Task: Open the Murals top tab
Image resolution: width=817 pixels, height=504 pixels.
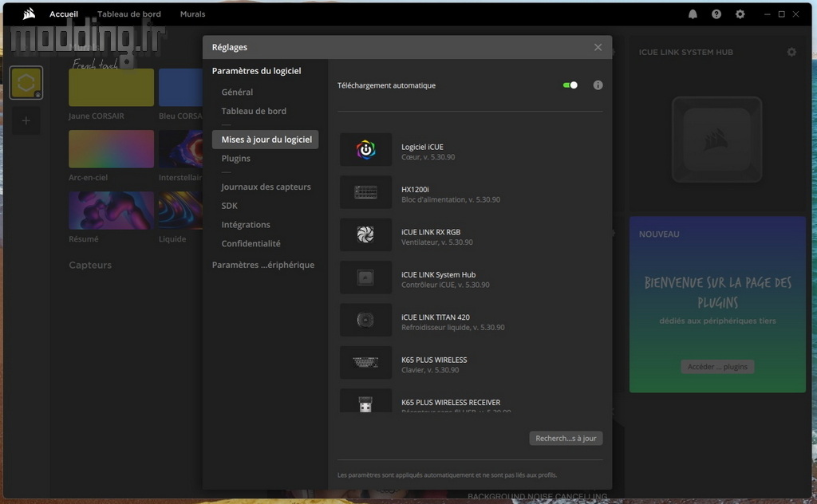Action: point(193,14)
